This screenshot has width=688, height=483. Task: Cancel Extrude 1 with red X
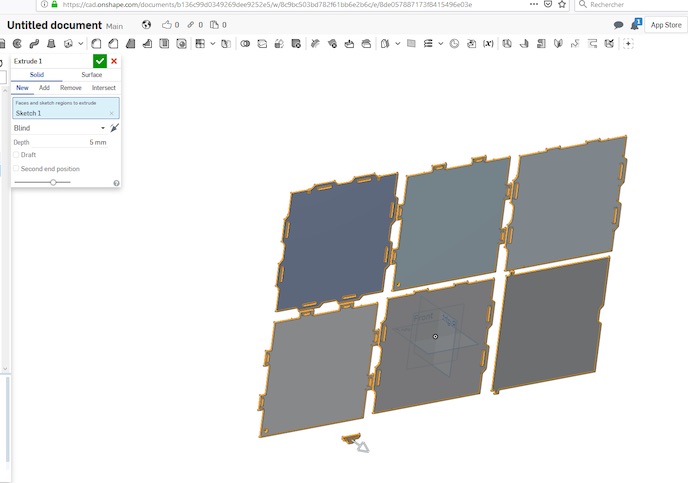pyautogui.click(x=114, y=61)
